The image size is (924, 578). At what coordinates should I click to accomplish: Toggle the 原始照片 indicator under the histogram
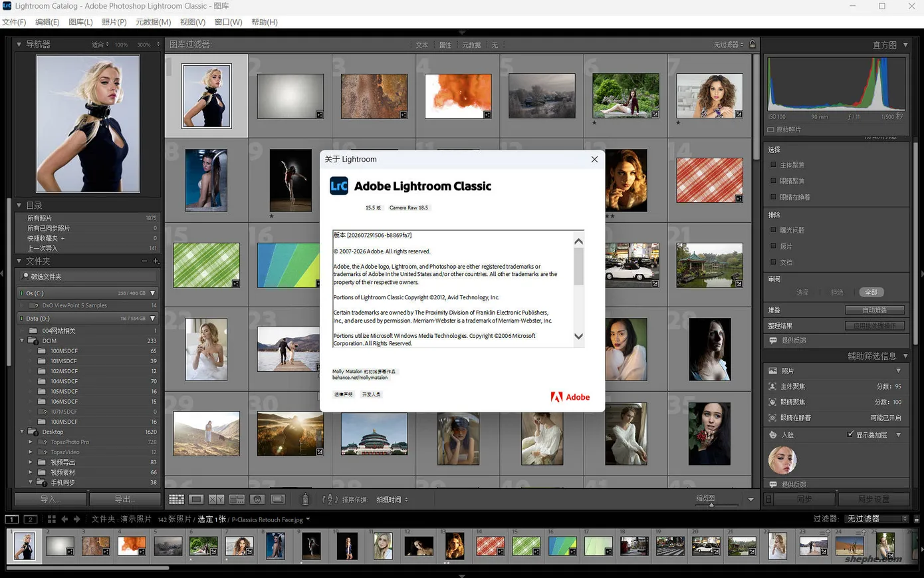(x=771, y=130)
